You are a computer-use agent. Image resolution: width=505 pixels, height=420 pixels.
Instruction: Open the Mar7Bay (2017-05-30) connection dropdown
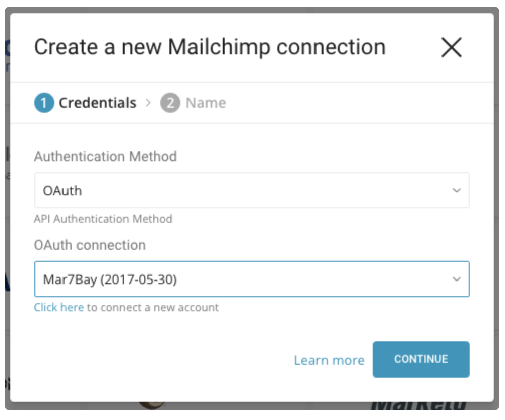click(242, 279)
